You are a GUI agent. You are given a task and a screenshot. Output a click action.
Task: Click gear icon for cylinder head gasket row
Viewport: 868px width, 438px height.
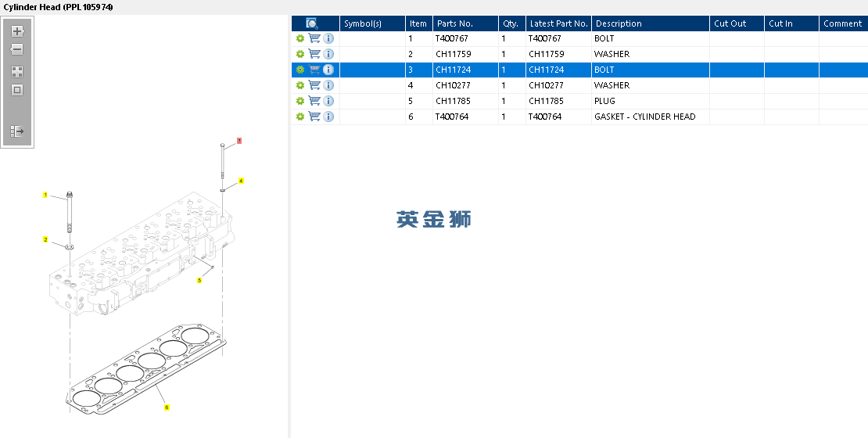point(300,117)
